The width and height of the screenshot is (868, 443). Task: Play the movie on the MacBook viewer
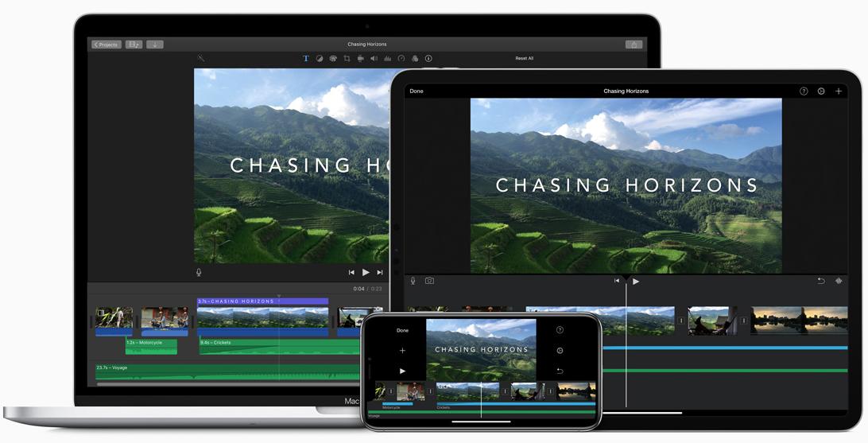366,272
